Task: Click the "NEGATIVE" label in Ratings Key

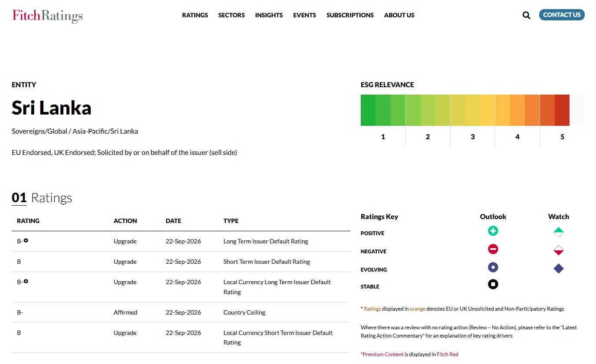Action: [373, 252]
